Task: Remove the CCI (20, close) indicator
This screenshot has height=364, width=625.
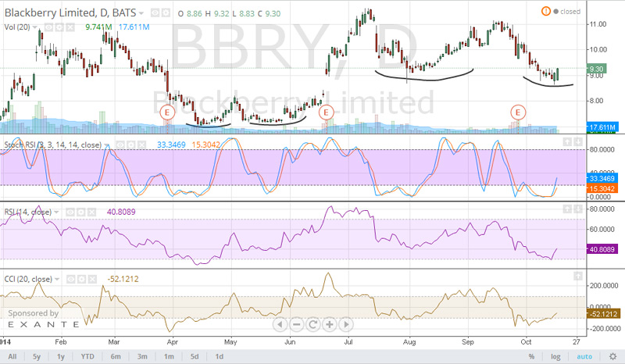Action: [x=91, y=279]
